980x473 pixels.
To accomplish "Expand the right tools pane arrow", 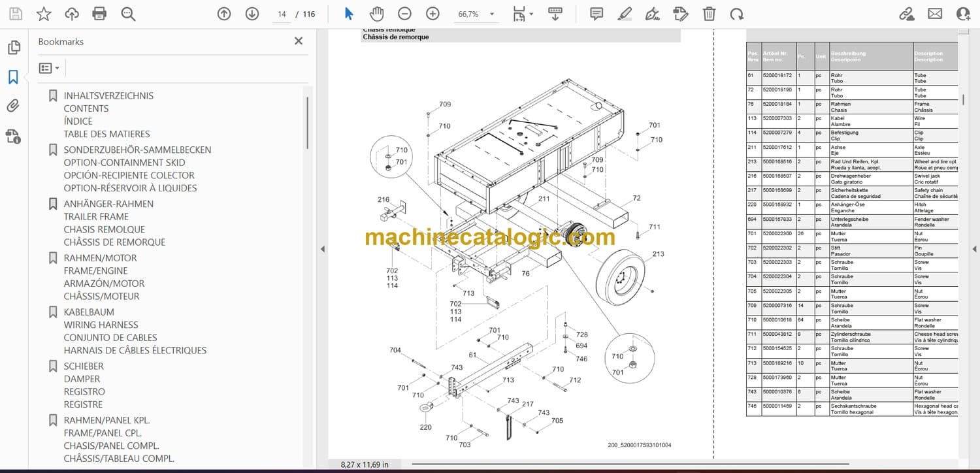I will 974,249.
